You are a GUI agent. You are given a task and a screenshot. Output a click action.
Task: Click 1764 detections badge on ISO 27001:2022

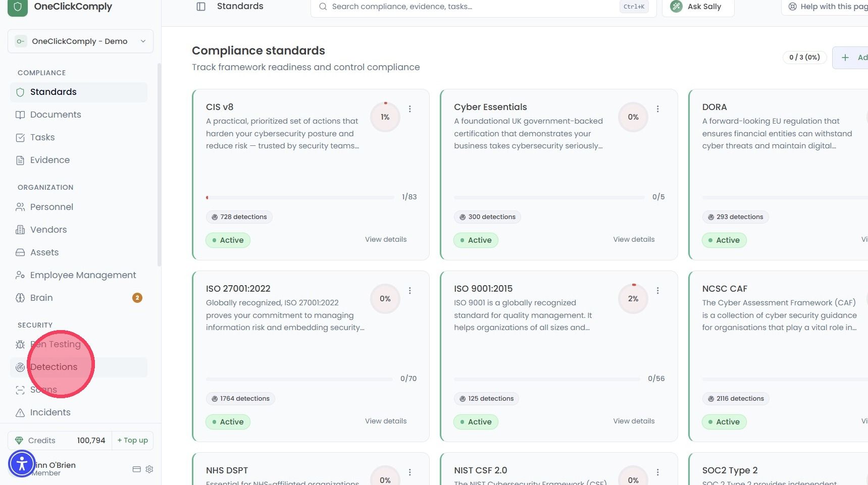pos(240,398)
